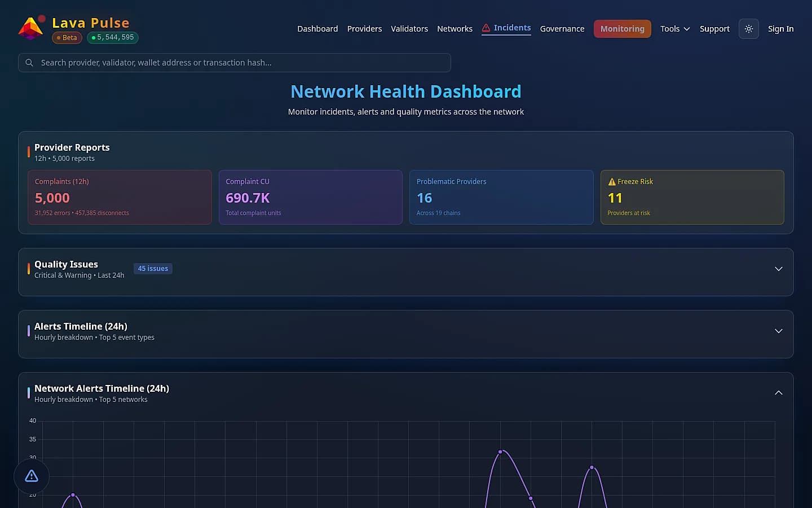Collapse the Network Alerts Timeline section
Image resolution: width=812 pixels, height=508 pixels.
779,393
